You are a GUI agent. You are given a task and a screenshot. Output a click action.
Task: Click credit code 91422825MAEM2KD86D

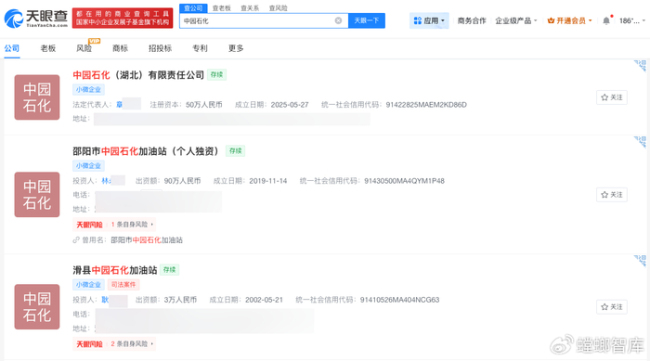[x=426, y=105]
